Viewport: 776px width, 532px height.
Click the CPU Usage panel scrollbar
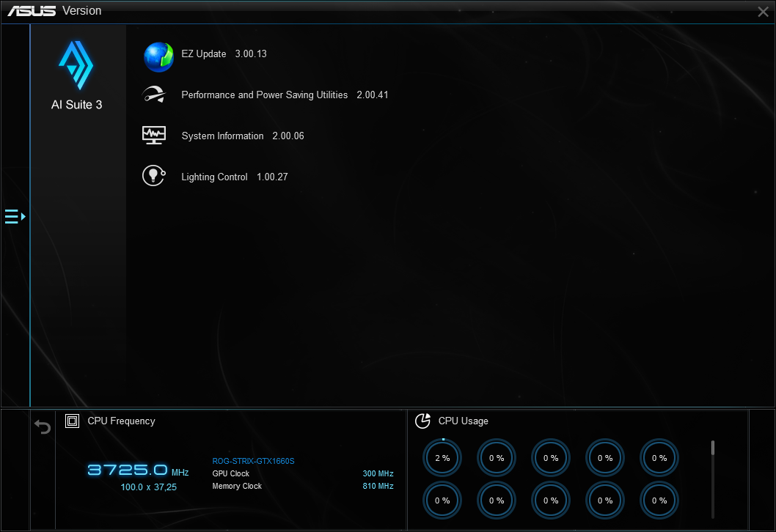pyautogui.click(x=713, y=479)
